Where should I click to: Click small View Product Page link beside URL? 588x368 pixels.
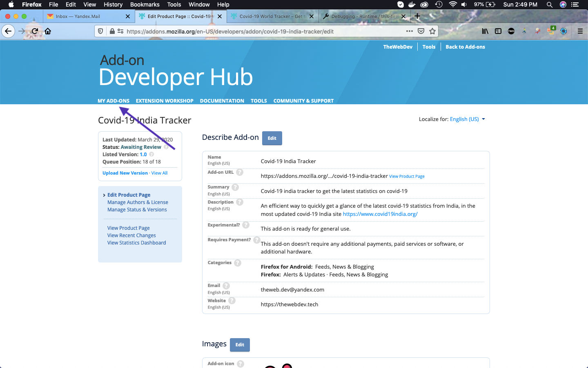point(407,177)
